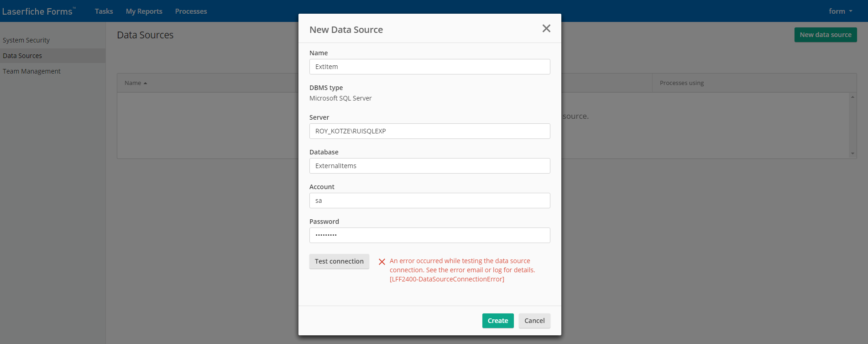Go to My Reports

coord(144,11)
